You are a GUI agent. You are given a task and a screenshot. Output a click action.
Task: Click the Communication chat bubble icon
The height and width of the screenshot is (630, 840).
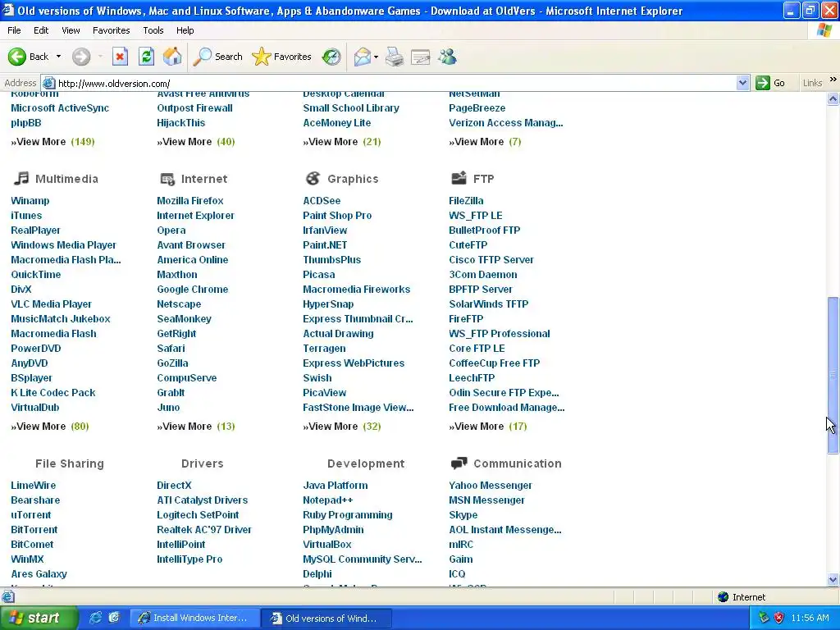pos(459,463)
